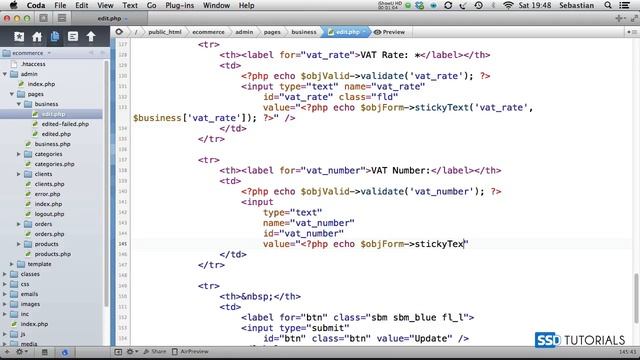Toggle the sidebar pane icon below editor

pos(118,351)
